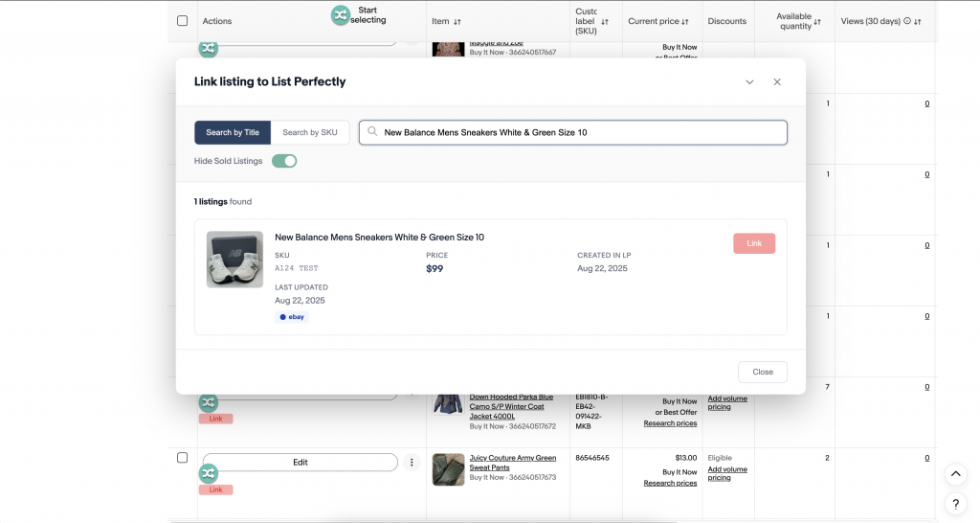This screenshot has width=980, height=523.
Task: Click the views count 0 in Juicy Couture row
Action: click(x=926, y=458)
